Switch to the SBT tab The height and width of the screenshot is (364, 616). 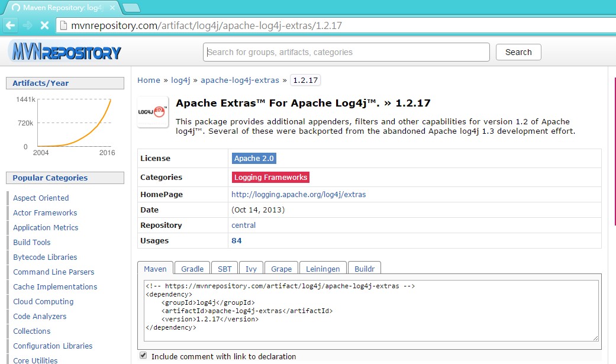click(x=225, y=268)
